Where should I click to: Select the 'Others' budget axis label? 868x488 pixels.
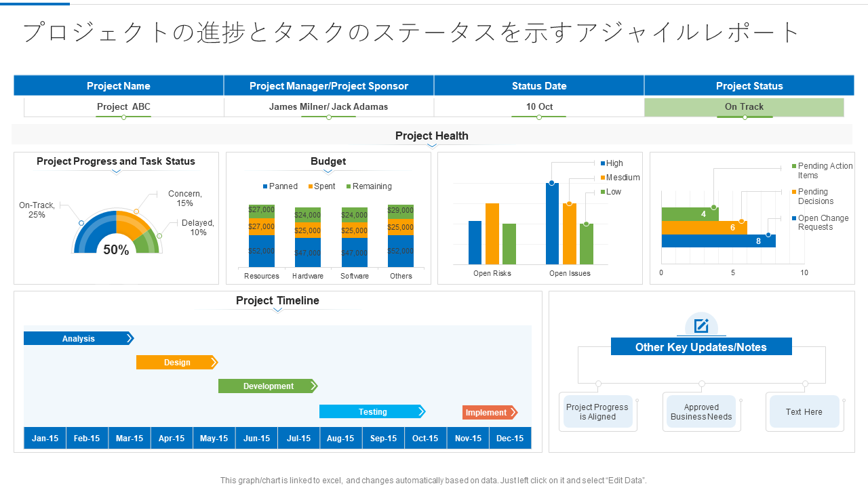(401, 276)
